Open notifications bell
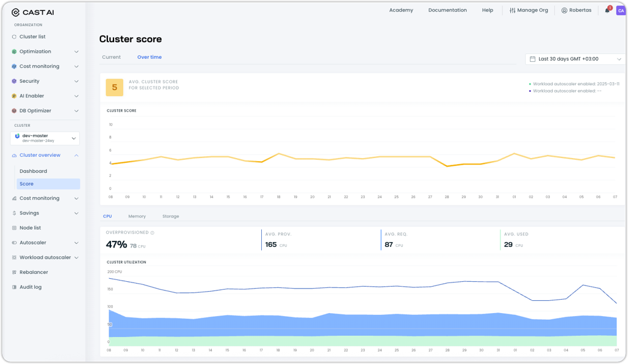Image resolution: width=628 pixels, height=364 pixels. point(607,10)
